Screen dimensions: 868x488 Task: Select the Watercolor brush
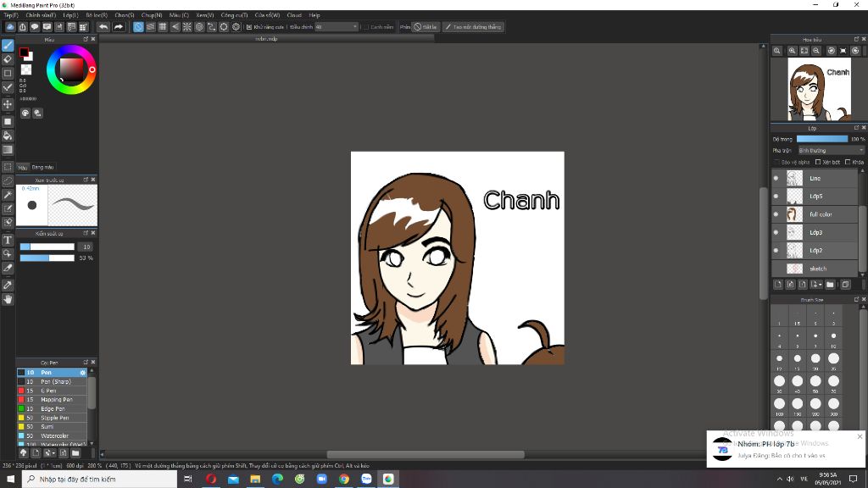pos(52,436)
